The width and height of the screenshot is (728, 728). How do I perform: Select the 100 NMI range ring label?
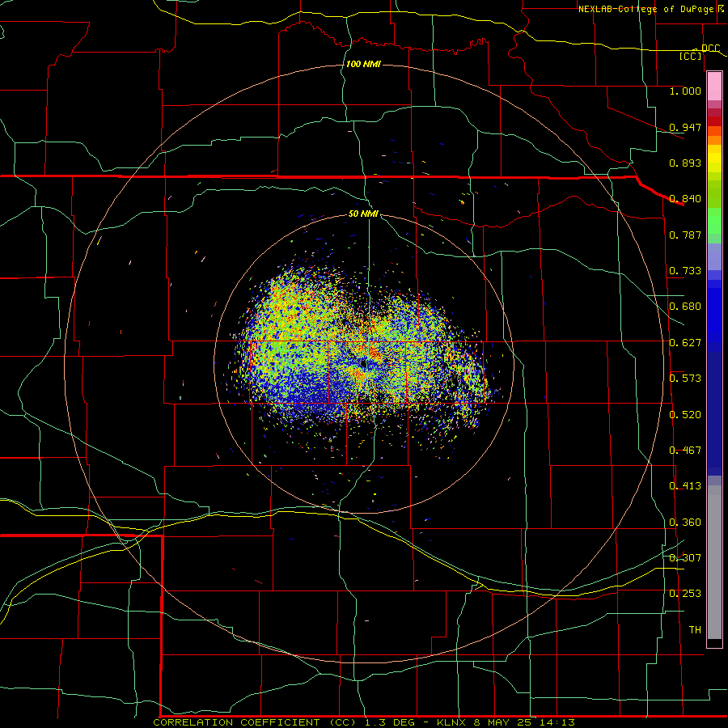tap(363, 64)
